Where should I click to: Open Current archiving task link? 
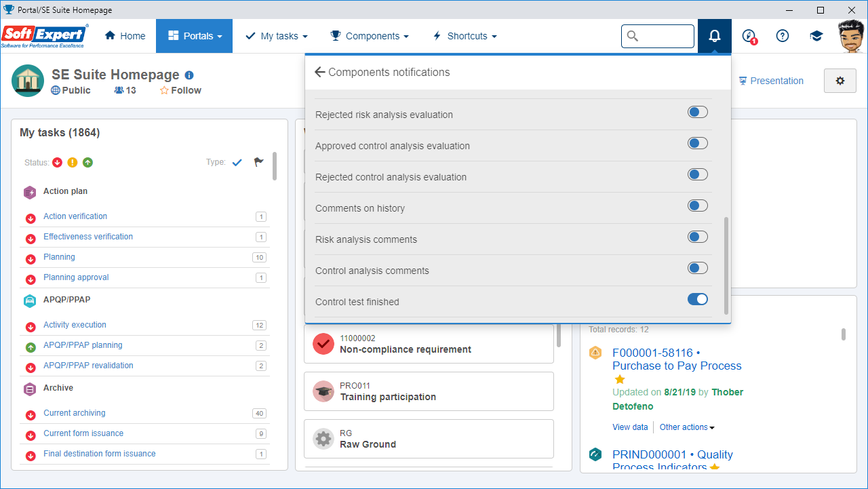tap(75, 413)
